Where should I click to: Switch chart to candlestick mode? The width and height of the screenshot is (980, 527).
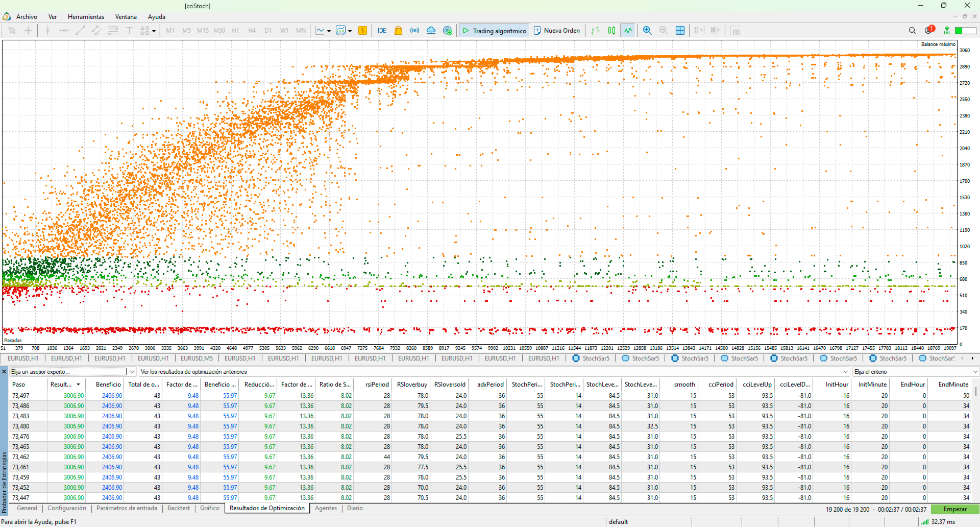pos(611,31)
